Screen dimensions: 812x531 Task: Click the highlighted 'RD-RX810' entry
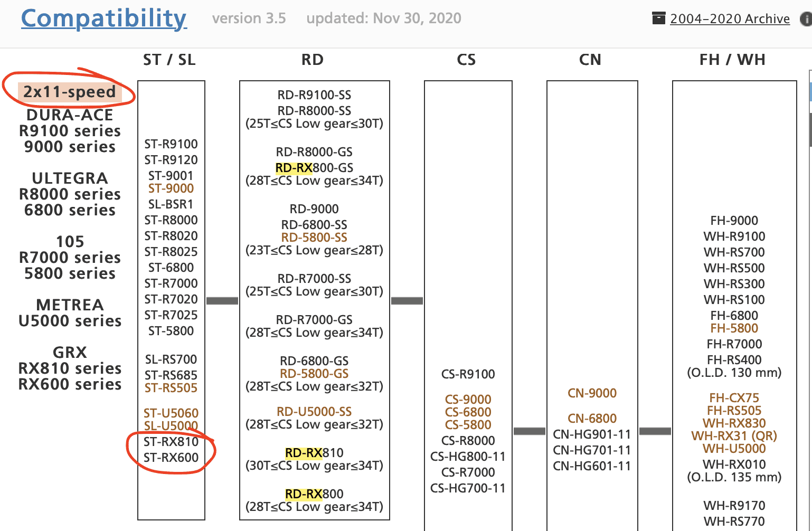pyautogui.click(x=315, y=453)
